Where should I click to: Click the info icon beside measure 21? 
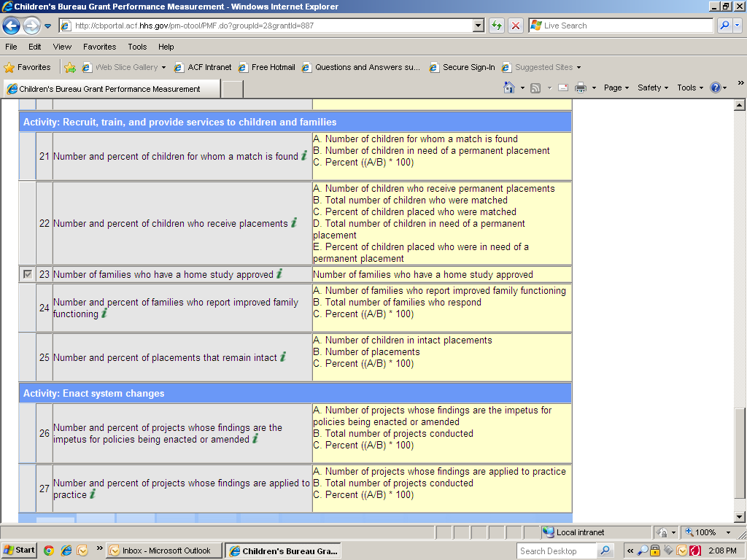coord(304,155)
